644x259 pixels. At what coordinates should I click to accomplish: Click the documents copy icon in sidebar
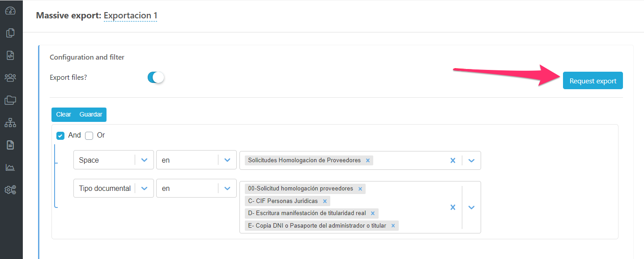[10, 33]
